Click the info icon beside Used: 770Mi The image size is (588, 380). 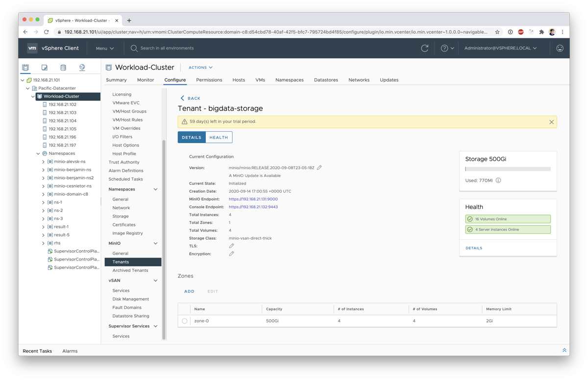pyautogui.click(x=498, y=180)
